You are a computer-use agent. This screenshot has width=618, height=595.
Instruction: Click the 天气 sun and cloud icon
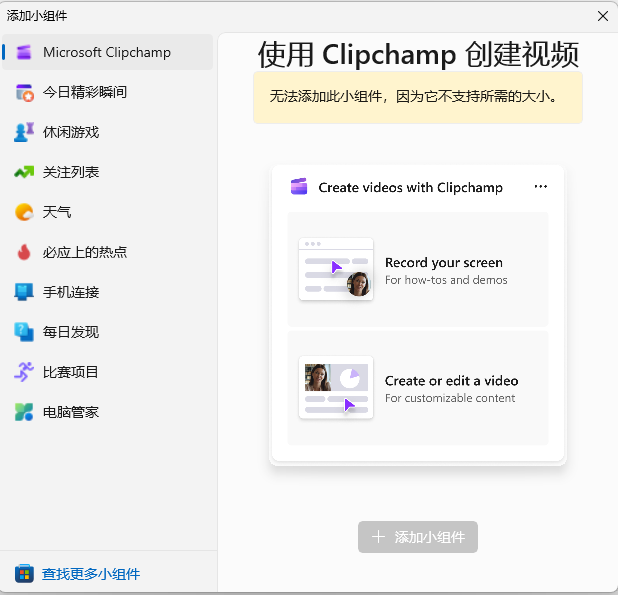coord(24,212)
